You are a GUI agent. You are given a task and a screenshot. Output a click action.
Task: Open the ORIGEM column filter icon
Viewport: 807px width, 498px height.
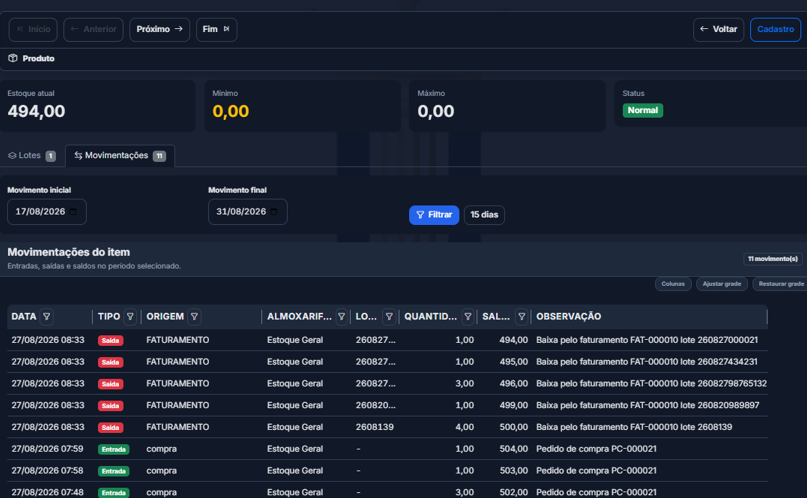194,317
